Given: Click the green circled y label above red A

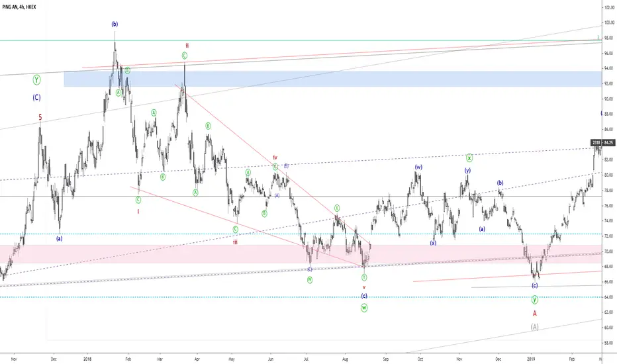Looking at the screenshot, I should click(535, 299).
